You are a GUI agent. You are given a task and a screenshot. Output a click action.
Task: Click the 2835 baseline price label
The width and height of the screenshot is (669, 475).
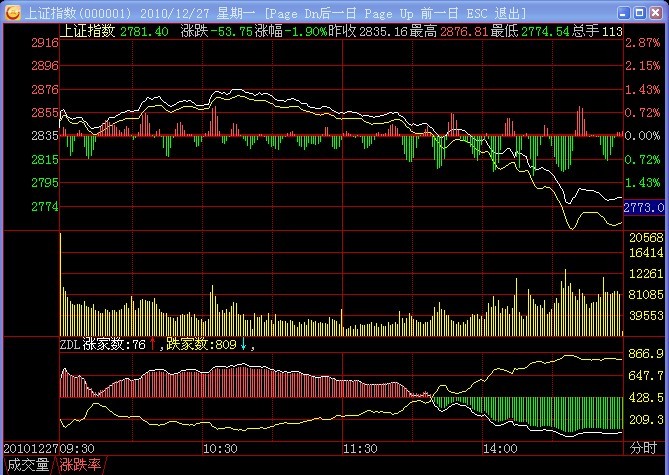coord(45,136)
